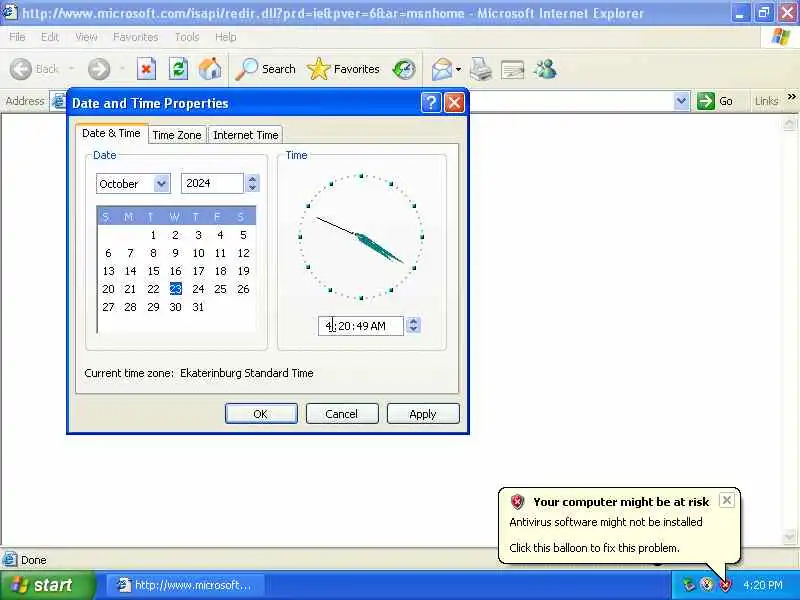Image resolution: width=800 pixels, height=600 pixels.
Task: Click the taskbar clock showing 4:20 PM
Action: pyautogui.click(x=763, y=585)
